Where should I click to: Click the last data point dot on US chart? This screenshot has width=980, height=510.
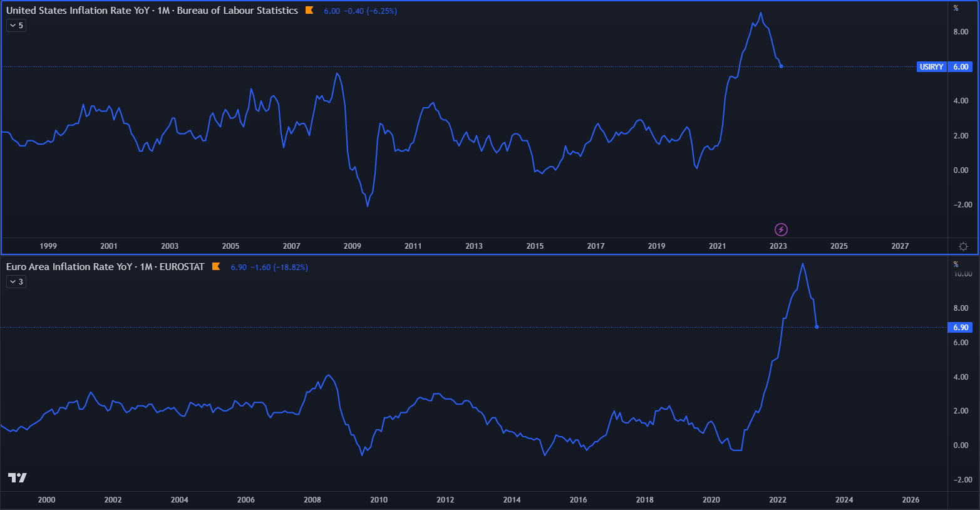coord(781,66)
